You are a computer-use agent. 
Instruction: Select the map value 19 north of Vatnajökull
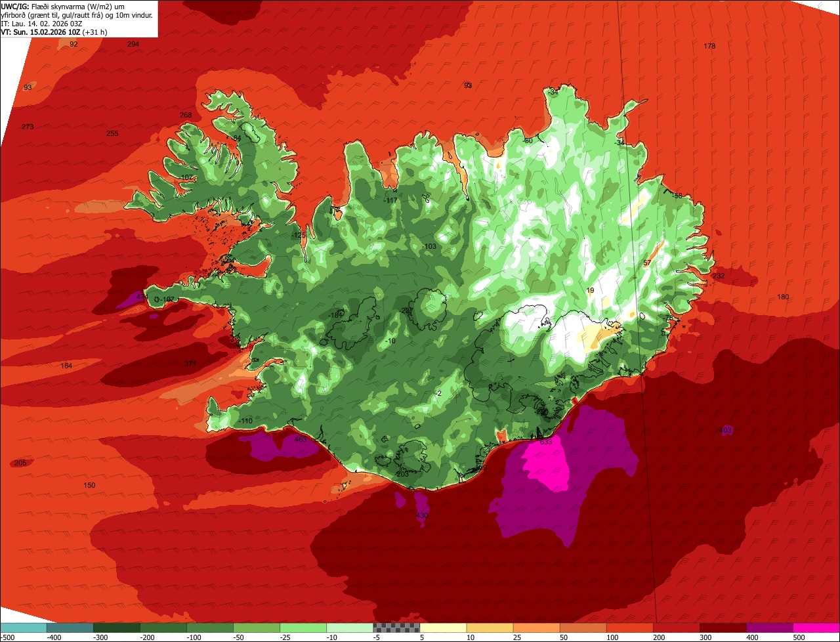pos(590,290)
